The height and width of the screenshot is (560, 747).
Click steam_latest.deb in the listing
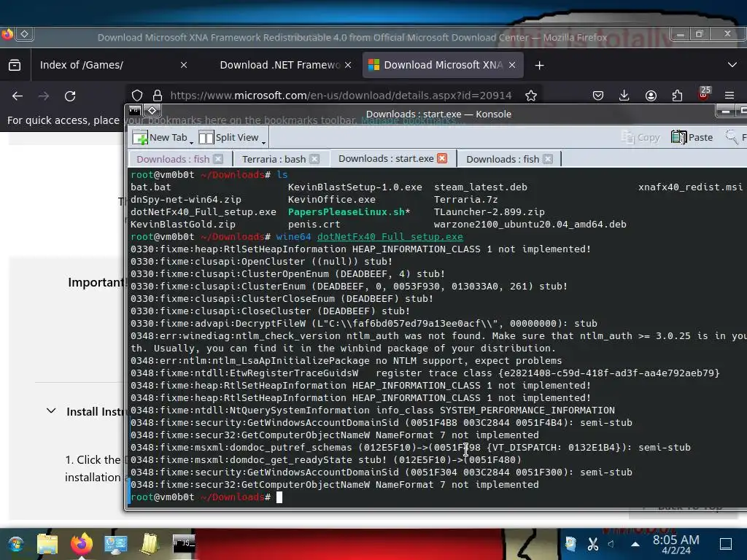[480, 187]
